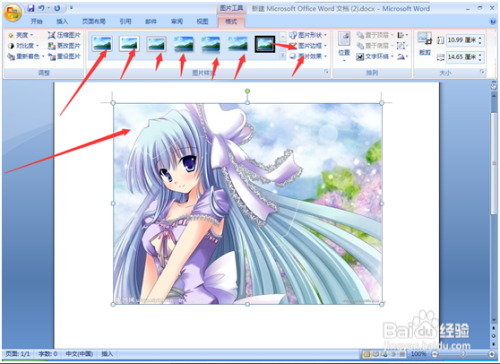Redo action in quick access toolbar
The image size is (500, 364).
tap(57, 8)
